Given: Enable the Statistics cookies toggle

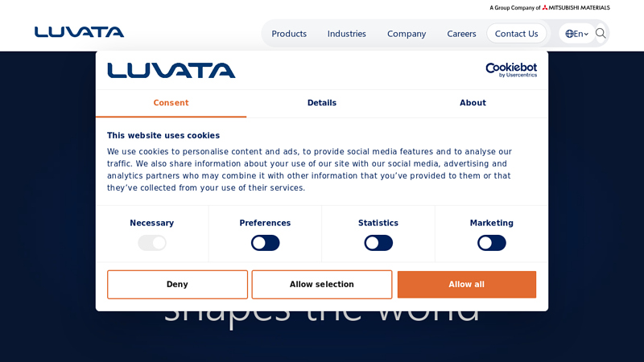Looking at the screenshot, I should (x=378, y=243).
